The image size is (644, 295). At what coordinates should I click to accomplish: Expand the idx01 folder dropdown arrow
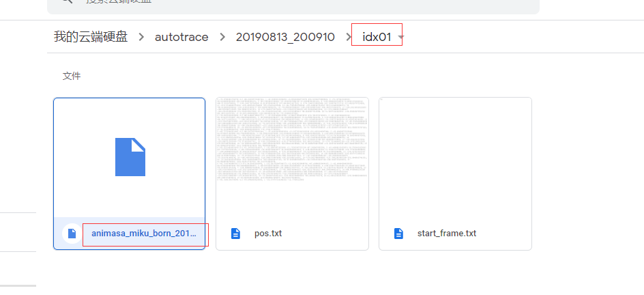point(401,38)
